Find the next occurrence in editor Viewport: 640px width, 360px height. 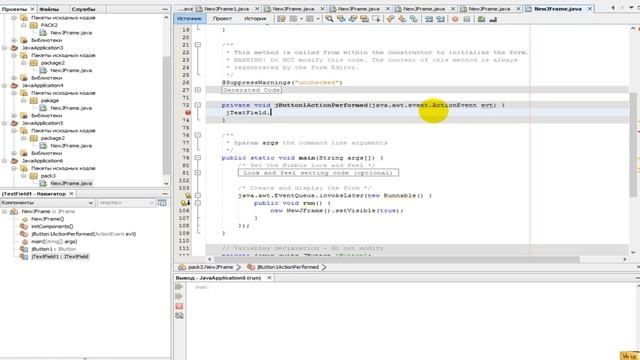click(x=353, y=19)
